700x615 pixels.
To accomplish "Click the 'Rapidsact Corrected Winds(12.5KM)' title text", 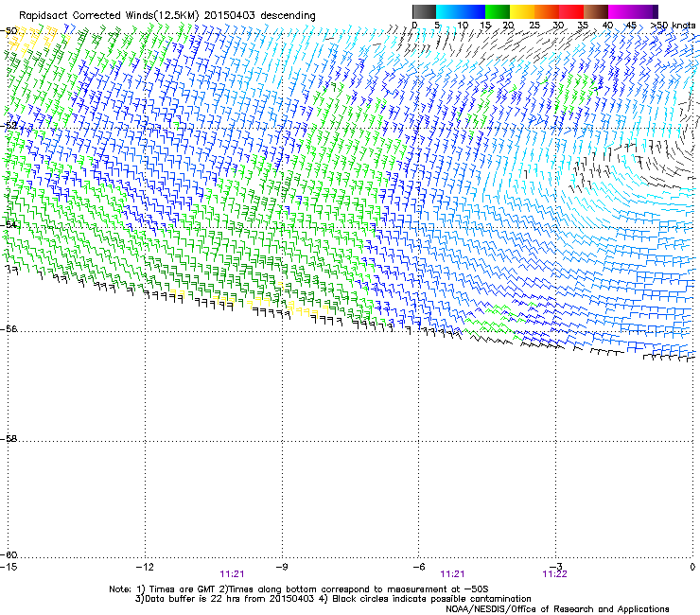I will pyautogui.click(x=109, y=16).
